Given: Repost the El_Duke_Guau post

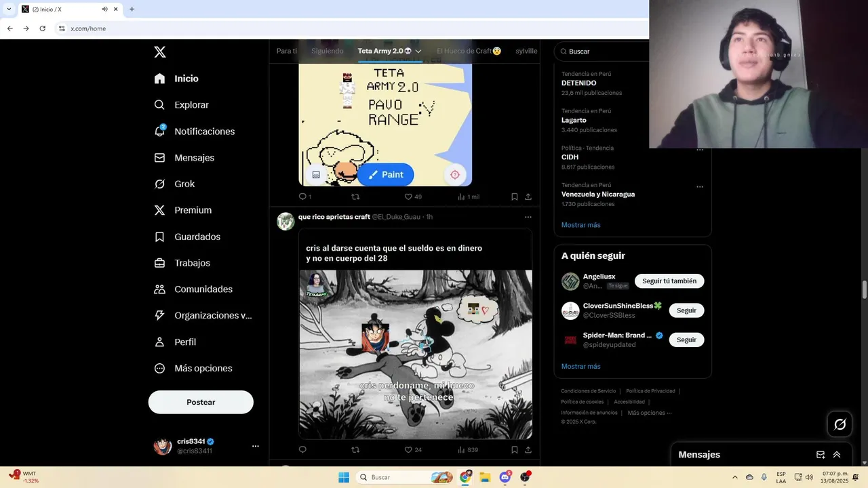Looking at the screenshot, I should point(355,449).
